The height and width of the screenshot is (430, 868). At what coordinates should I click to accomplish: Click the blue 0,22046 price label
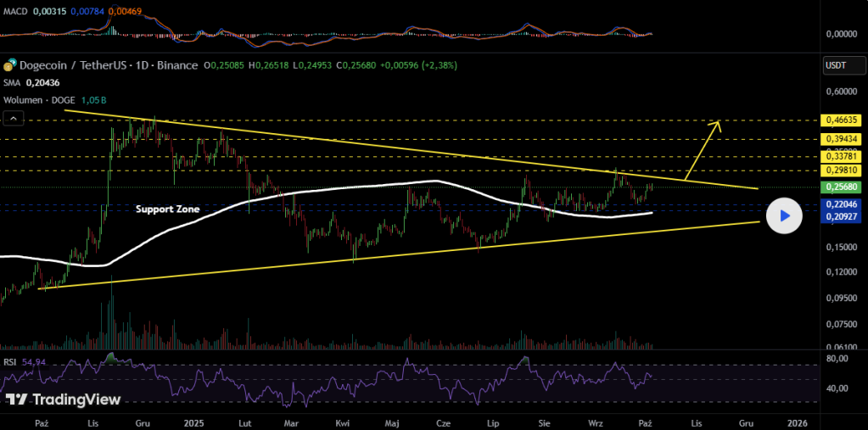[x=838, y=204]
